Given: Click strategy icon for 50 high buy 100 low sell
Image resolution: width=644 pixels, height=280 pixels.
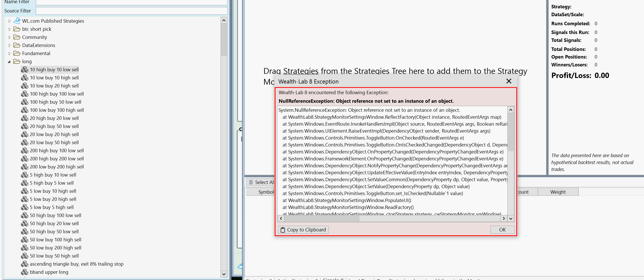Looking at the screenshot, I should coord(25,215).
